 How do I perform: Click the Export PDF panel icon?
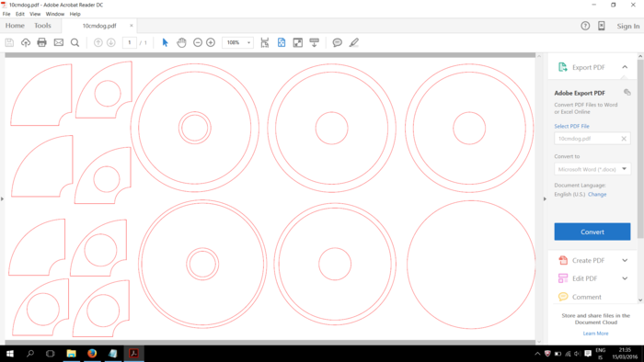click(563, 67)
